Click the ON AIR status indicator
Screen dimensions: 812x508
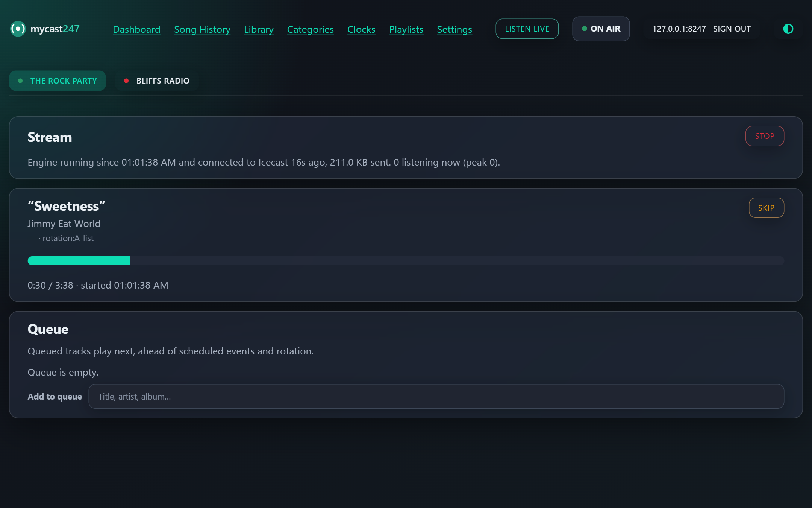pos(601,29)
